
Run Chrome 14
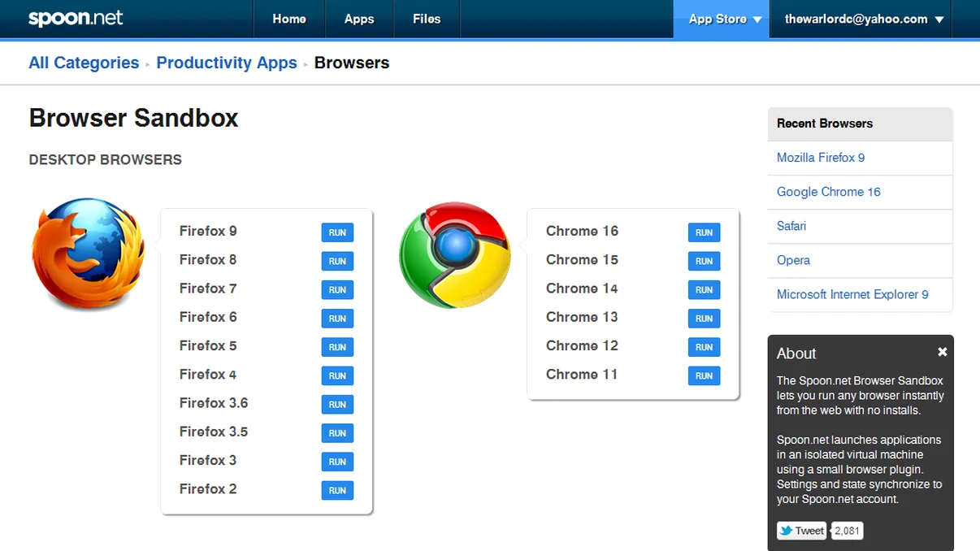click(704, 289)
